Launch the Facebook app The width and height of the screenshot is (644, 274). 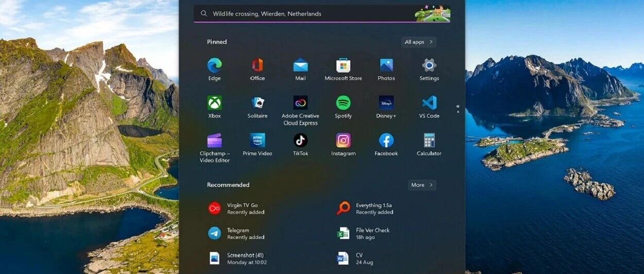[x=386, y=141]
